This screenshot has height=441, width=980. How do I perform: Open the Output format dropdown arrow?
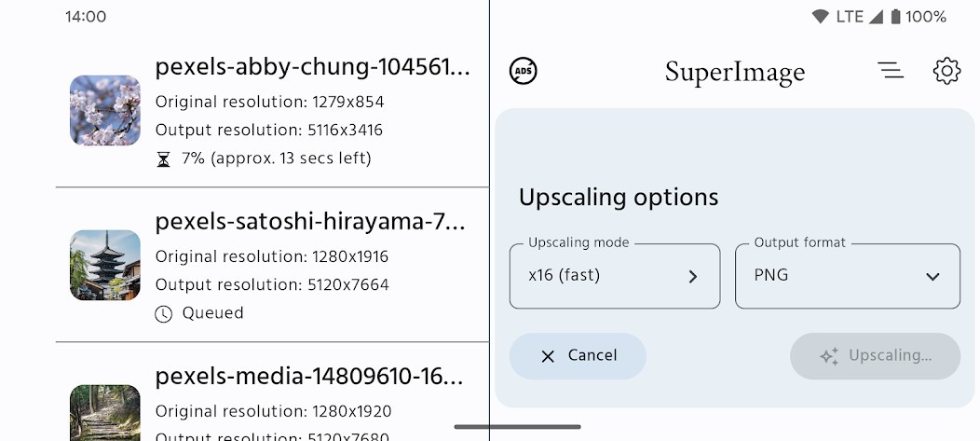click(932, 277)
